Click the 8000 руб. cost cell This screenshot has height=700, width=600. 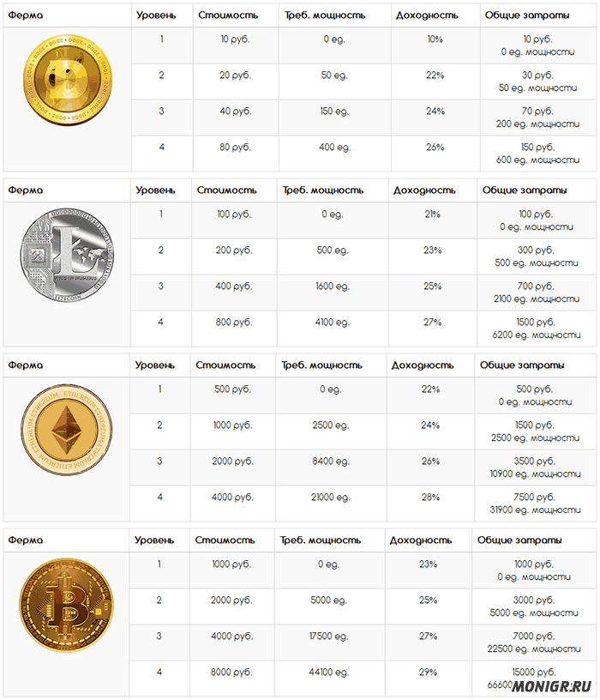pos(233,673)
